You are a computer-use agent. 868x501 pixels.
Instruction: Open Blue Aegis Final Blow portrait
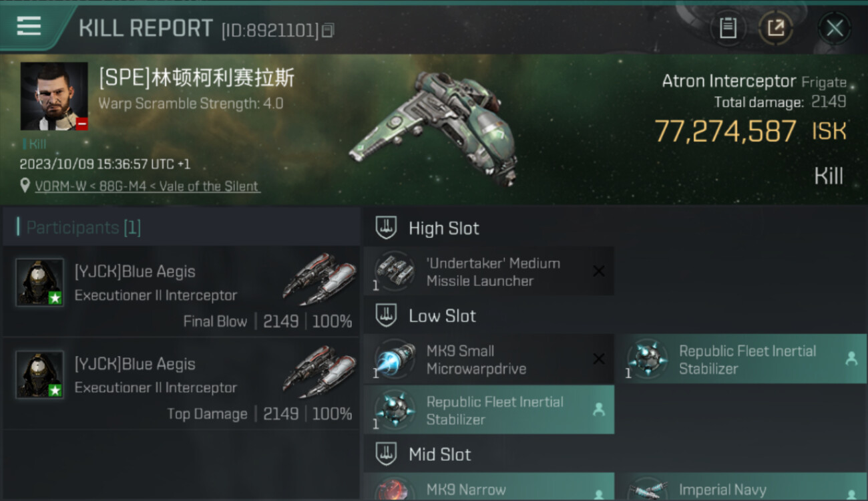(40, 282)
